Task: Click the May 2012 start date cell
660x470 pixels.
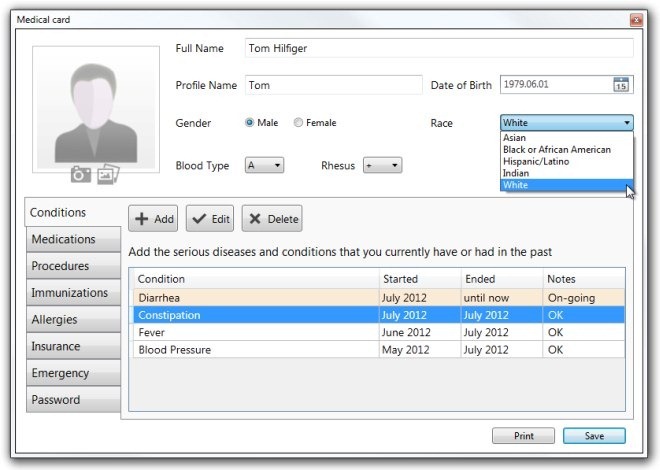Action: [x=420, y=350]
